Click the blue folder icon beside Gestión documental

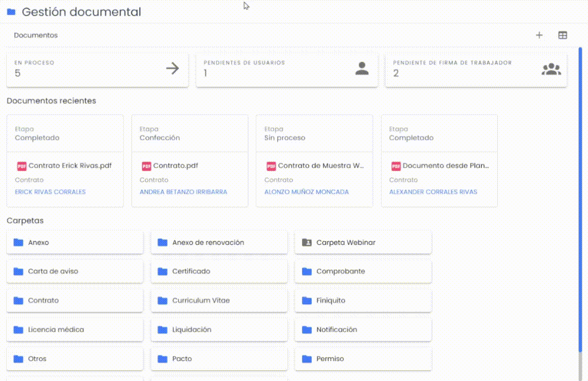tap(11, 12)
